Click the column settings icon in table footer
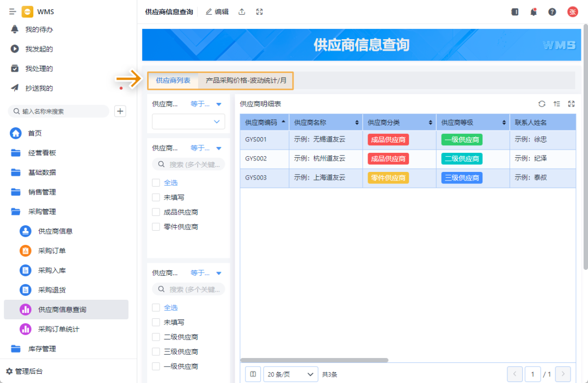 [x=253, y=374]
